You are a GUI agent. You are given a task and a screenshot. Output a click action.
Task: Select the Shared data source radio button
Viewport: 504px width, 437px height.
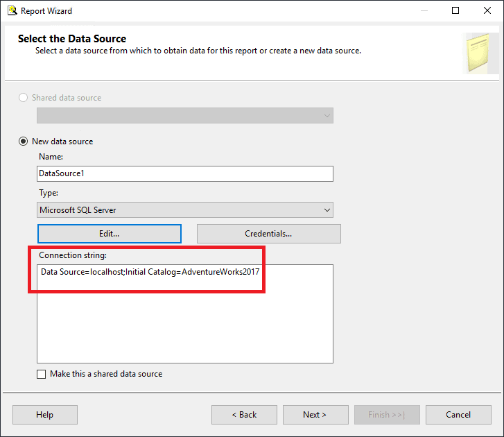click(23, 97)
